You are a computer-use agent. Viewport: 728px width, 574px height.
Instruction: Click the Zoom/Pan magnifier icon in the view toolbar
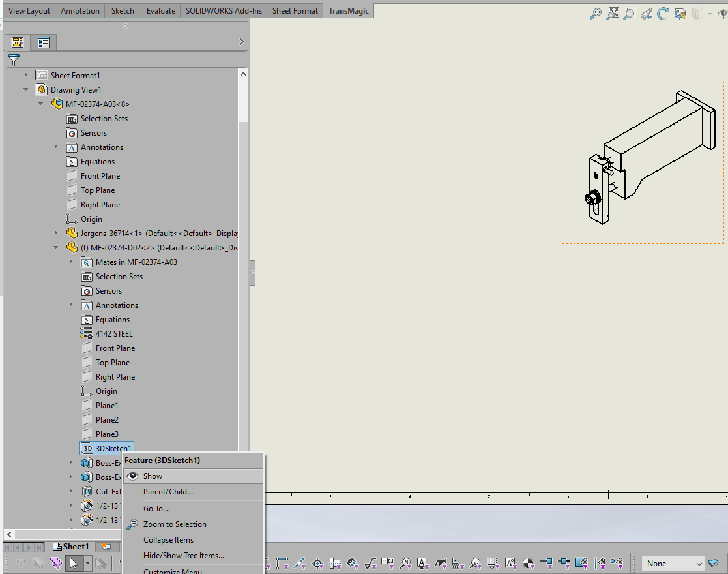(595, 14)
